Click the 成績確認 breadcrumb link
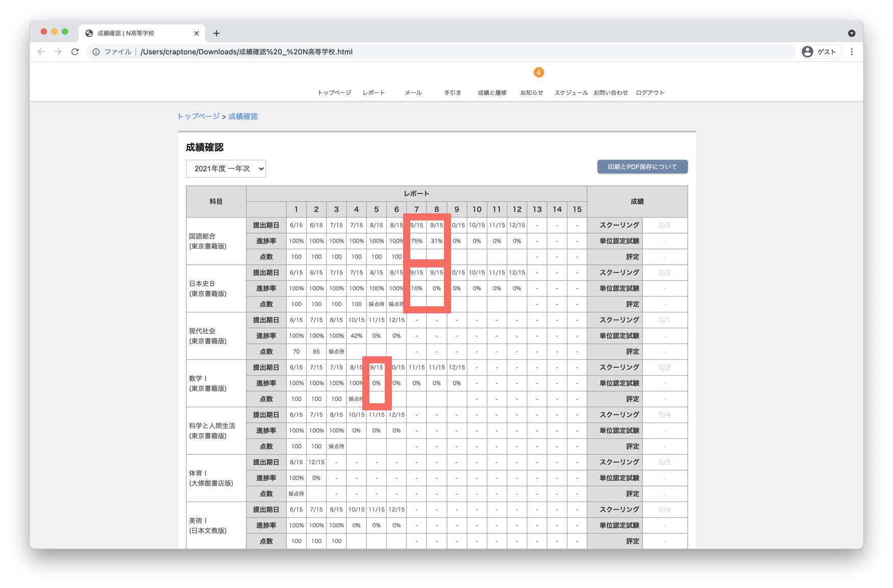893x588 pixels. (243, 116)
